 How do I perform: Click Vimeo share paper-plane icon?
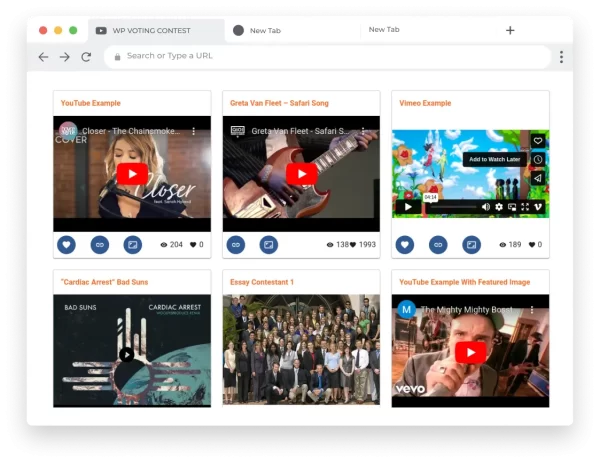tap(538, 178)
